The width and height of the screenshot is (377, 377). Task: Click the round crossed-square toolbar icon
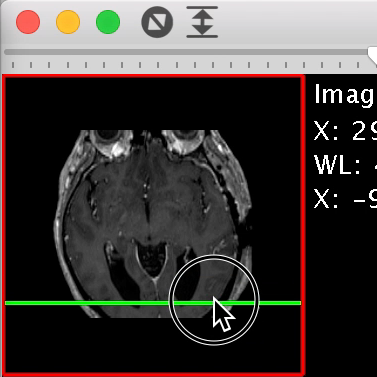[157, 22]
